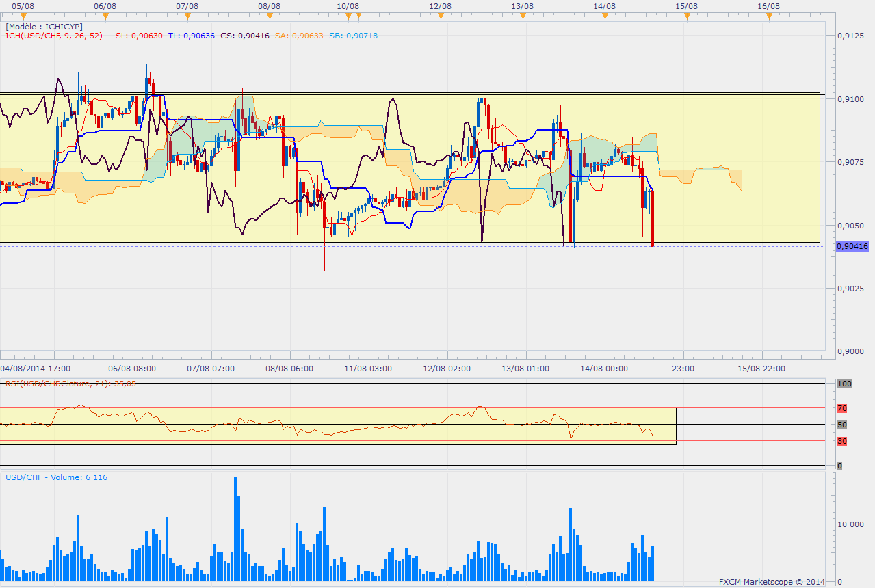This screenshot has width=875, height=588.
Task: Click the SB: 0,90718 value
Action: (352, 36)
